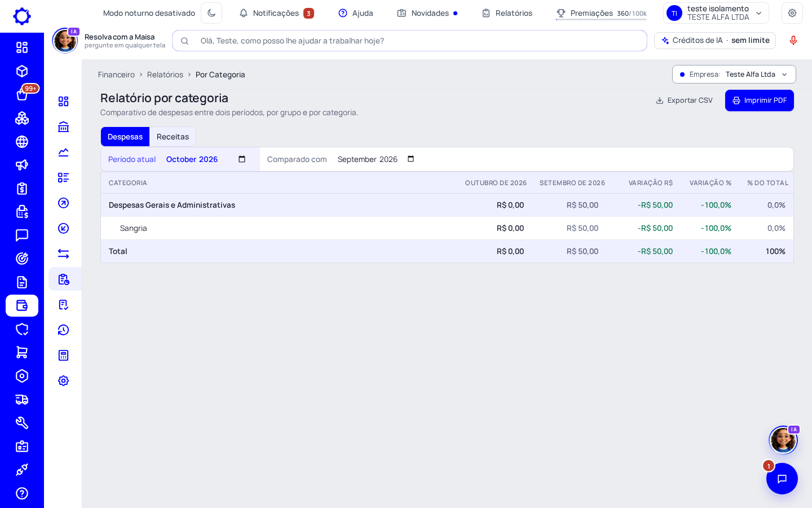Toggle night mode moon button

(x=211, y=13)
